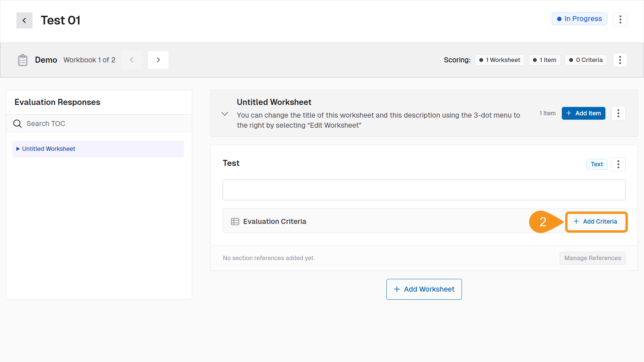
Task: Click the back arrow beside Test 01
Action: [x=24, y=20]
